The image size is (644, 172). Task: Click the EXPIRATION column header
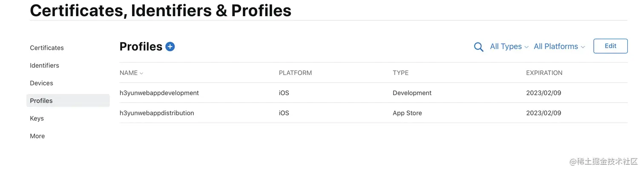click(x=544, y=73)
